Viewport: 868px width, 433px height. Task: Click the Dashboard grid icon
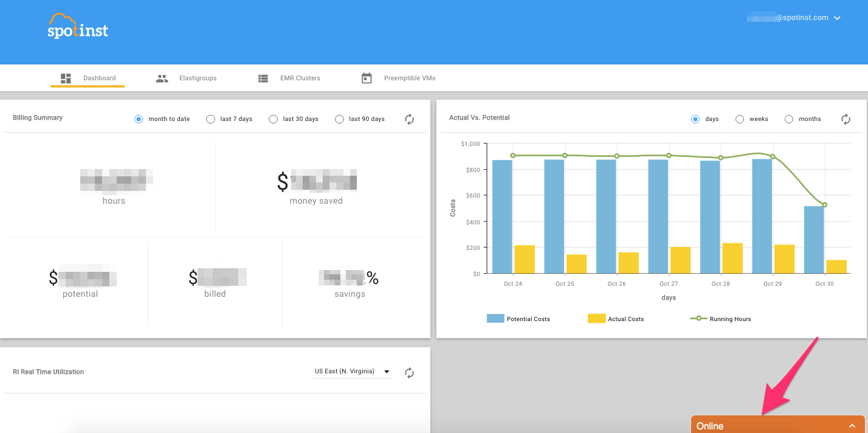66,78
